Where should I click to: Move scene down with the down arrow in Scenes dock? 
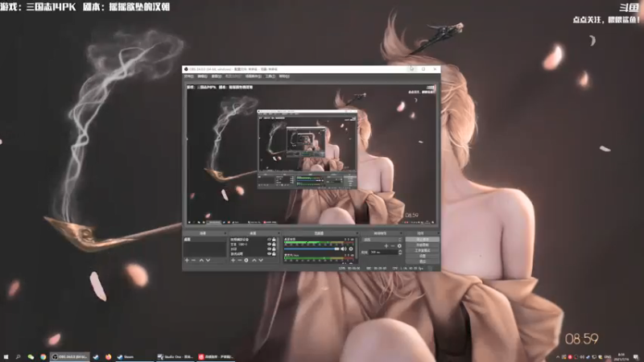pos(208,260)
